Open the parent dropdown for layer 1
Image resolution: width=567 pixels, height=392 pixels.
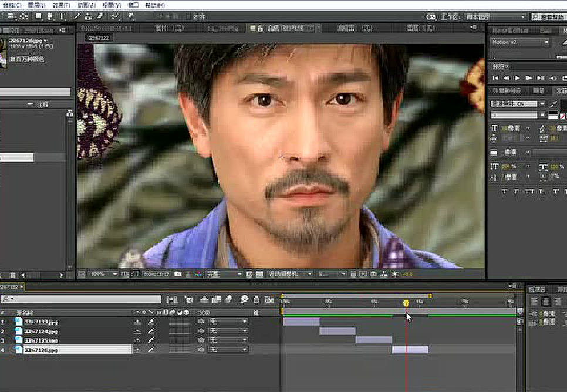coord(229,321)
